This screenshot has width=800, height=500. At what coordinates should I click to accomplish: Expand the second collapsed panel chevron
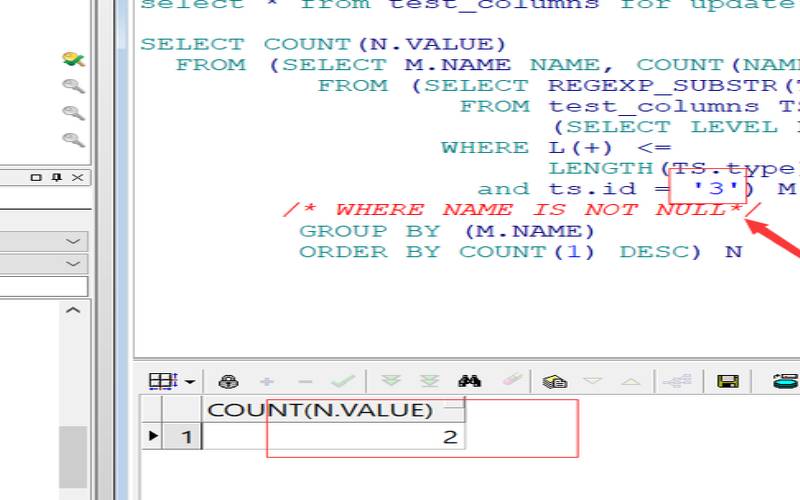click(73, 264)
